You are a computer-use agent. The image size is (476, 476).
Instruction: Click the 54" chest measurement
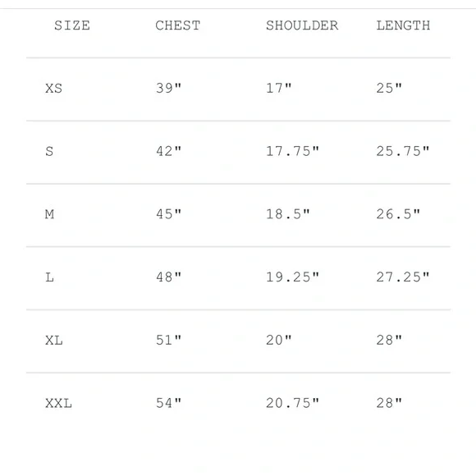point(168,403)
